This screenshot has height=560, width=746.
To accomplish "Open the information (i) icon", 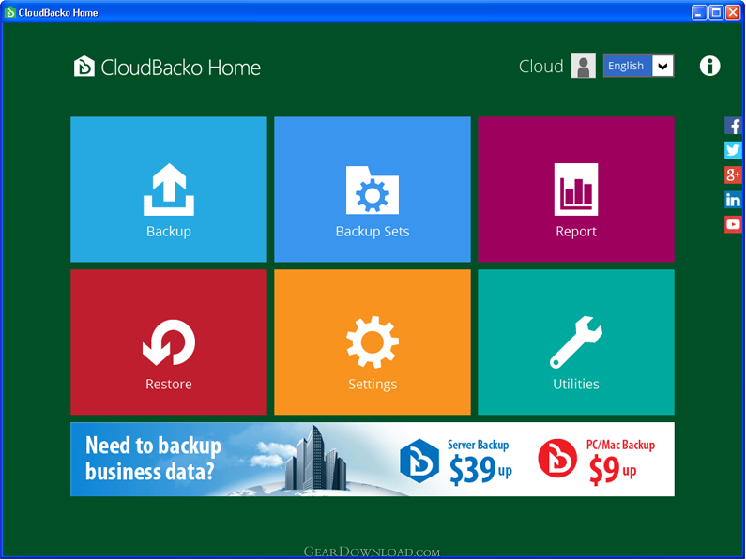I will (709, 66).
